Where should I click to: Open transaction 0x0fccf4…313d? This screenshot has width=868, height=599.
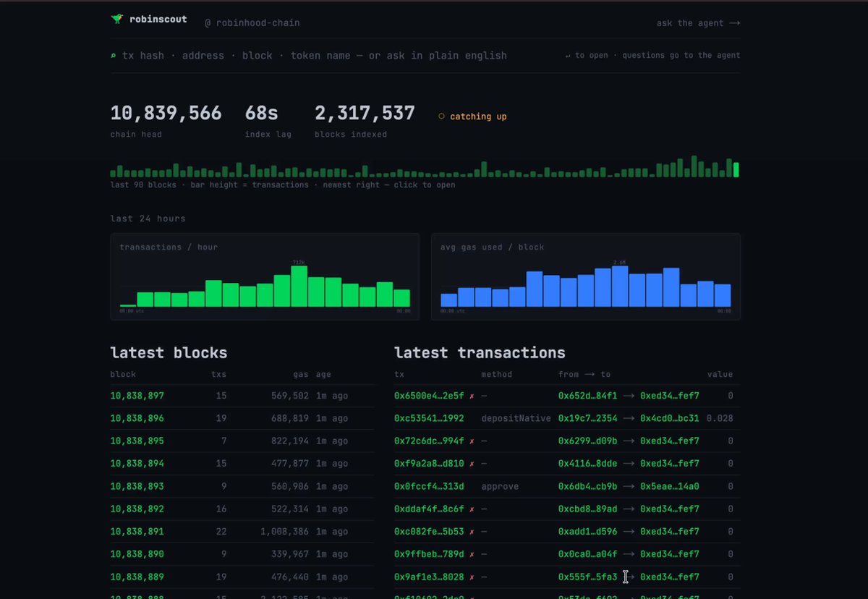pyautogui.click(x=429, y=486)
